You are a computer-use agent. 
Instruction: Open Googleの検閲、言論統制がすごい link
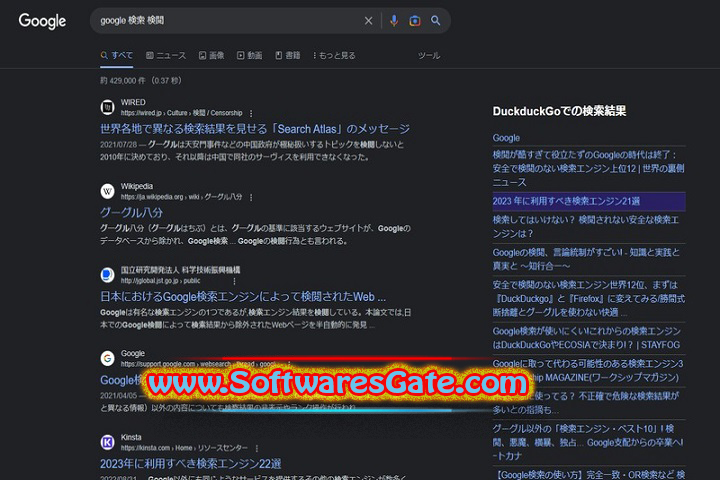(586, 259)
